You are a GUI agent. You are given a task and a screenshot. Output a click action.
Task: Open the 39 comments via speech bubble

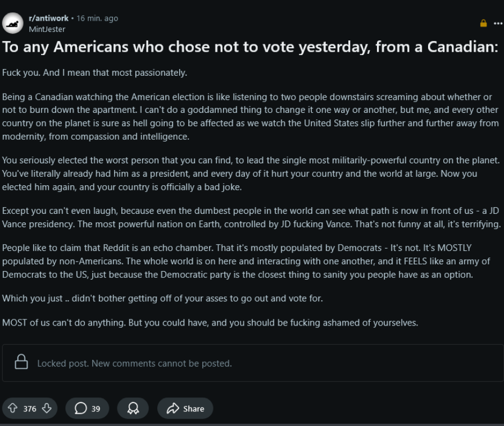(x=87, y=409)
